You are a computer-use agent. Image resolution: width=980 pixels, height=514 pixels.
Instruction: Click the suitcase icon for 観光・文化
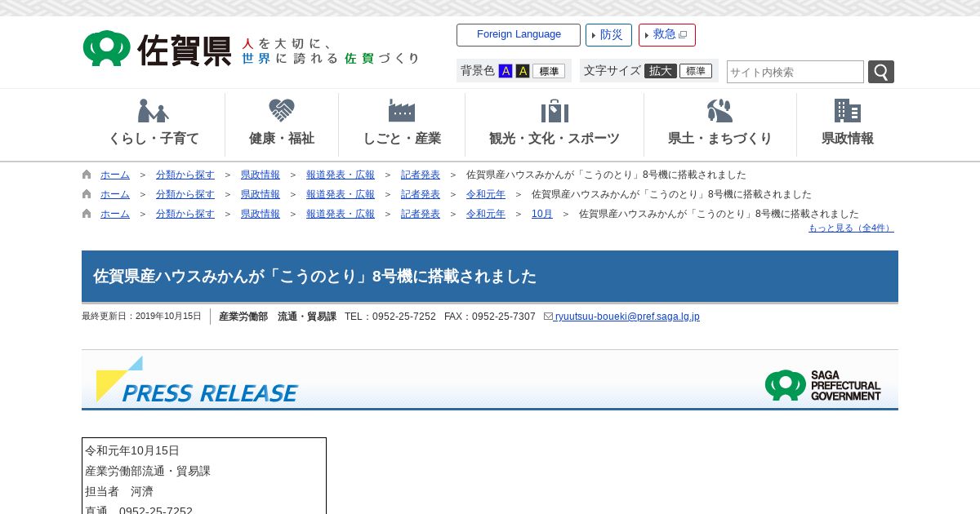coord(555,111)
